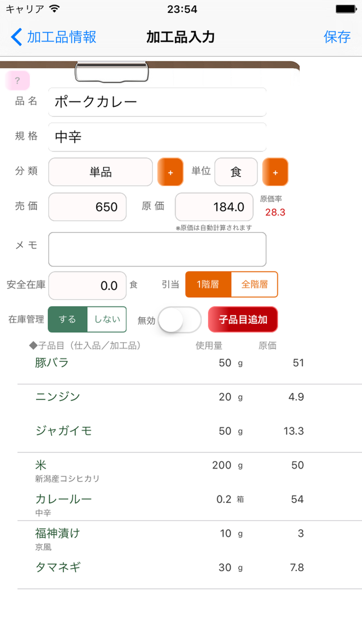Tap the 売価 field showing 650
The image size is (362, 644).
click(x=87, y=207)
